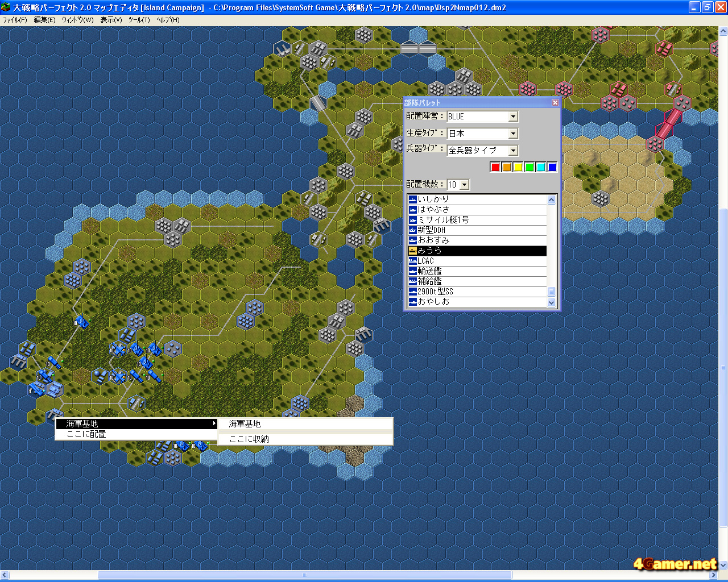This screenshot has height=582, width=728.
Task: Choose ここに配置 in the context menu
Action: tap(136, 434)
